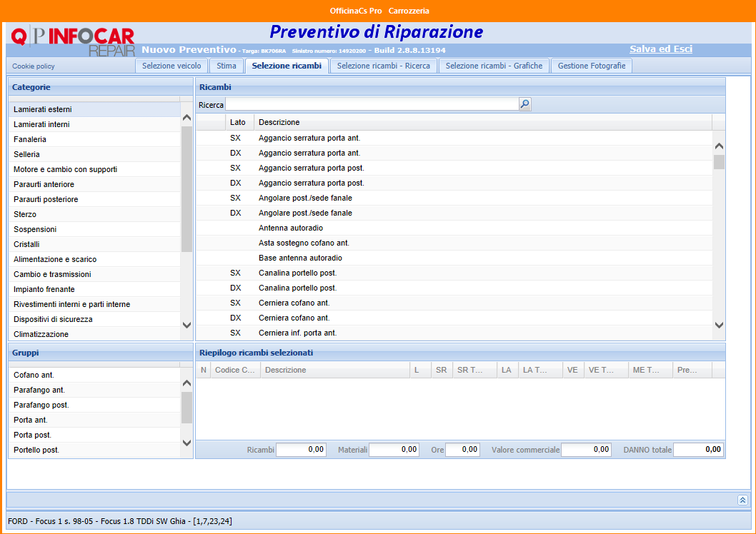
Task: Select Cofano ant. group
Action: (x=94, y=375)
